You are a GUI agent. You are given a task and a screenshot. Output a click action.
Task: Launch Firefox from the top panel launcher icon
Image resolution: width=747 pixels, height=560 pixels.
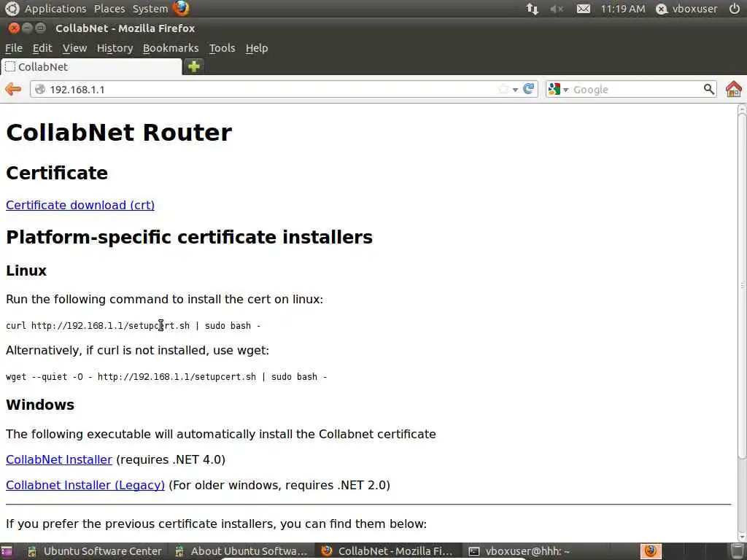pyautogui.click(x=181, y=8)
